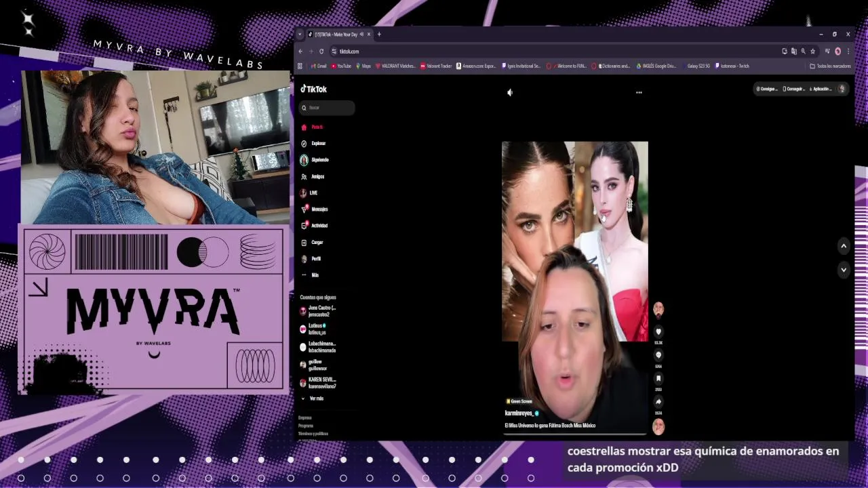Screen dimensions: 868x488
Task: Mute the TikTok video with speaker icon
Action: (x=510, y=92)
